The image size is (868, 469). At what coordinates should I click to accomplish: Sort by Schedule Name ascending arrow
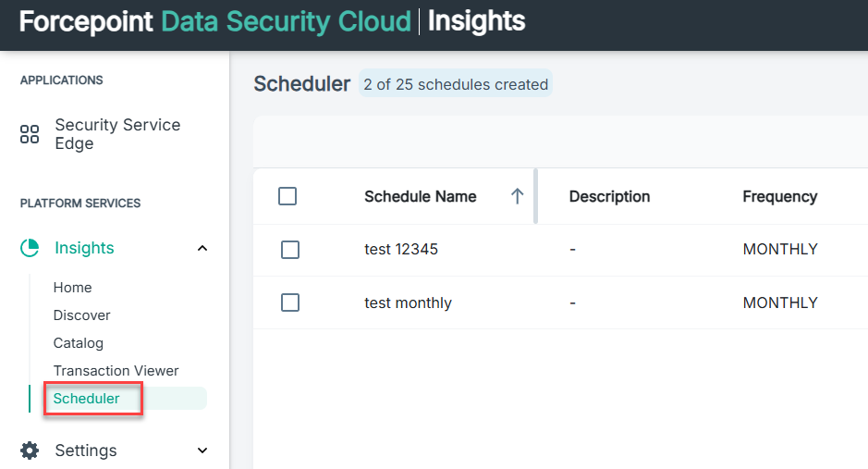517,196
